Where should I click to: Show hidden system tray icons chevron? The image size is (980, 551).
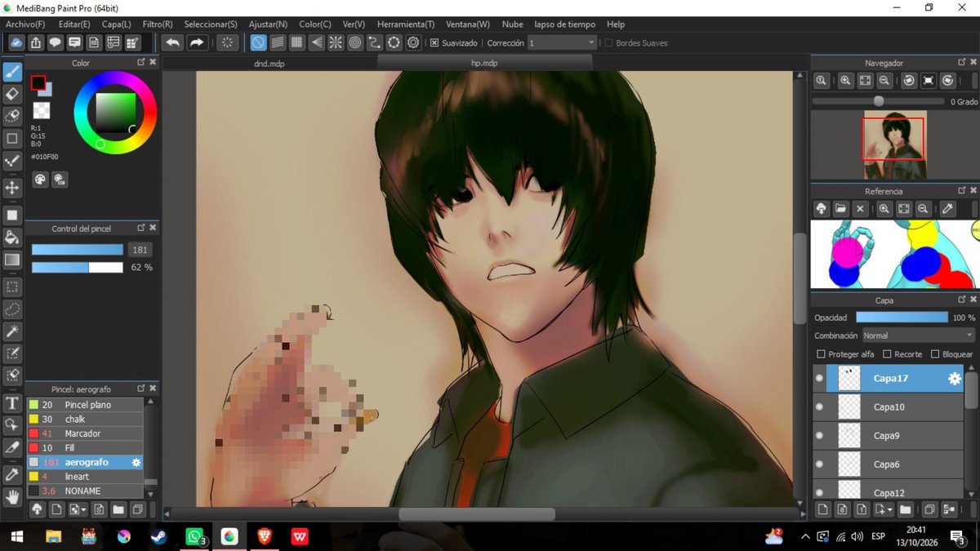click(x=805, y=536)
